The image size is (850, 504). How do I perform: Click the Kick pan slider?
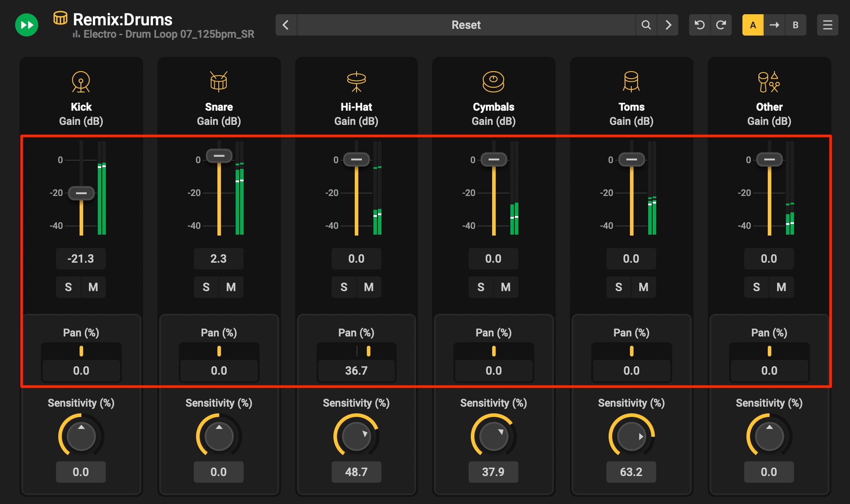[x=81, y=352]
